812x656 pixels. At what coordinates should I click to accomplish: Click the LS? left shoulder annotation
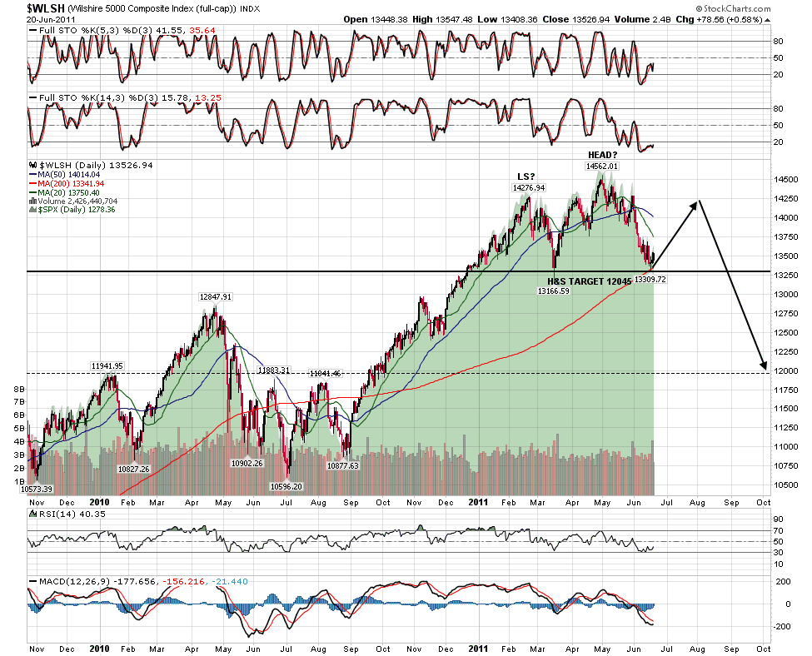[x=526, y=176]
